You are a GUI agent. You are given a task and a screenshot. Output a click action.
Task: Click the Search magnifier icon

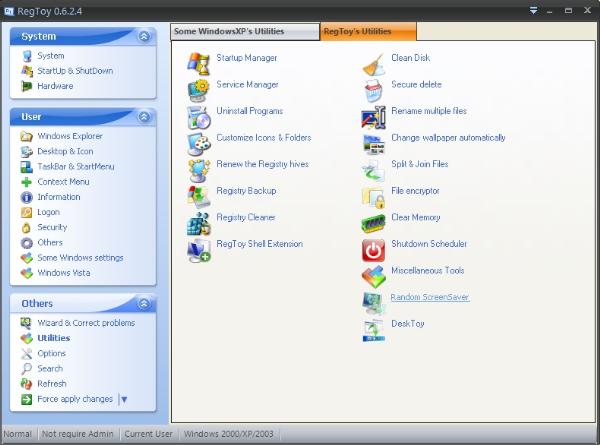26,368
